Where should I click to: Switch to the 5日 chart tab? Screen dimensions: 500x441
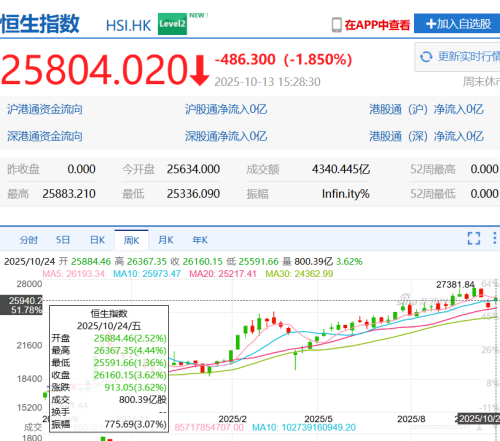click(x=63, y=240)
